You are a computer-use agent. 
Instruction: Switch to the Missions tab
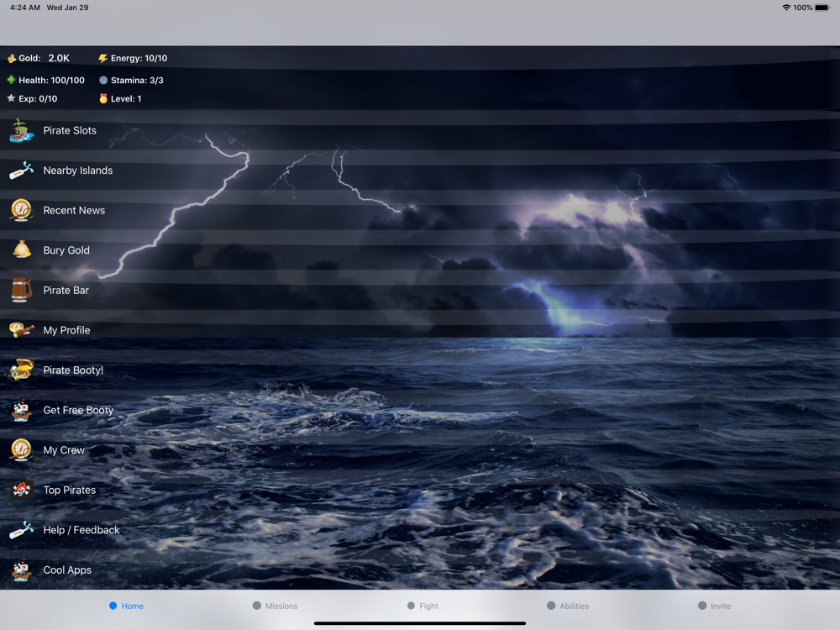pos(275,606)
